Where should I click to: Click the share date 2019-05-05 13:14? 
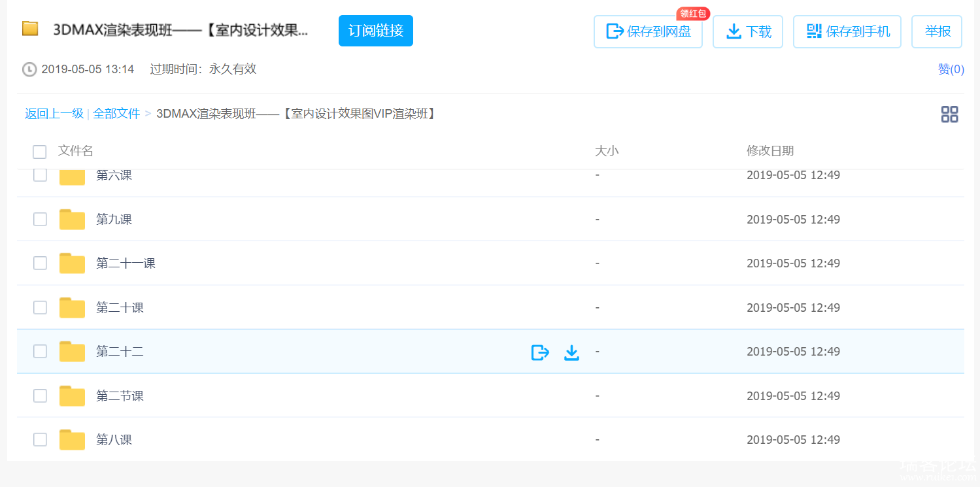(x=88, y=69)
